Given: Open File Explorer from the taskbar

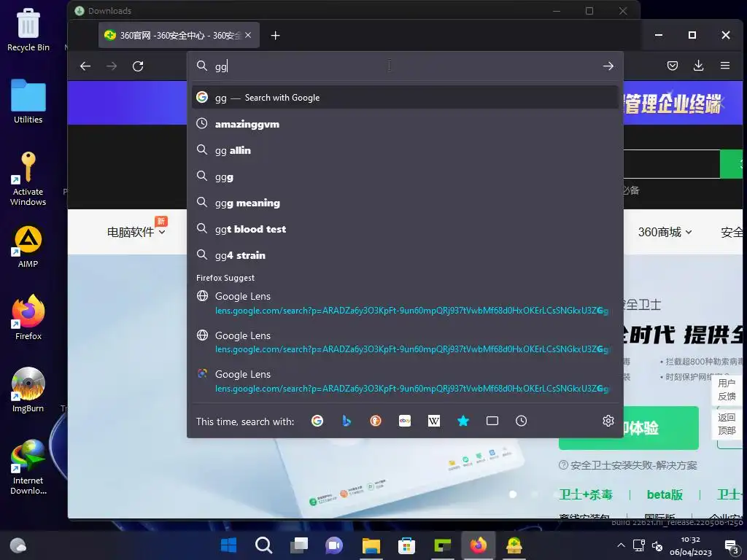Looking at the screenshot, I should pos(371,545).
